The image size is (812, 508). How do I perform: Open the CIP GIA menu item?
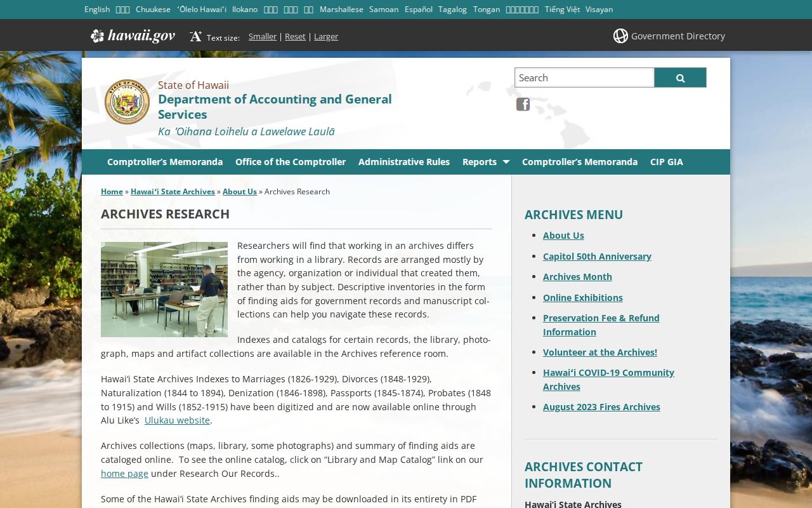point(667,162)
